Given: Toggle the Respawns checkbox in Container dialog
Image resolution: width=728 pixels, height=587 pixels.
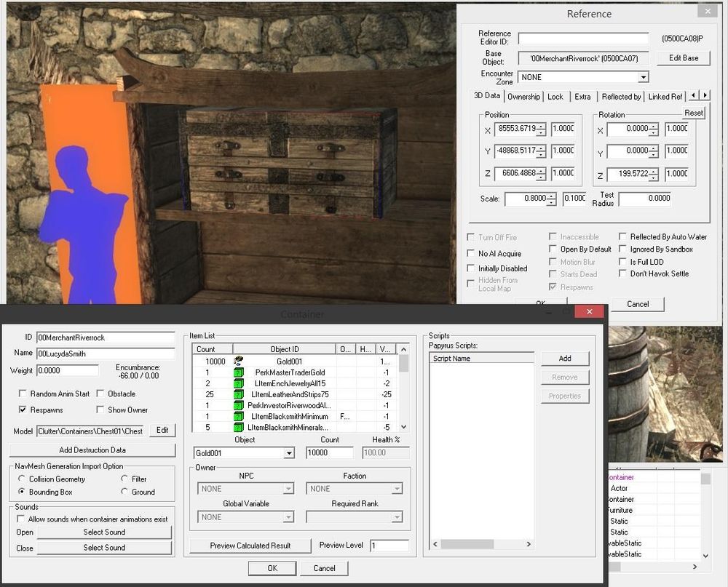Looking at the screenshot, I should pyautogui.click(x=23, y=410).
